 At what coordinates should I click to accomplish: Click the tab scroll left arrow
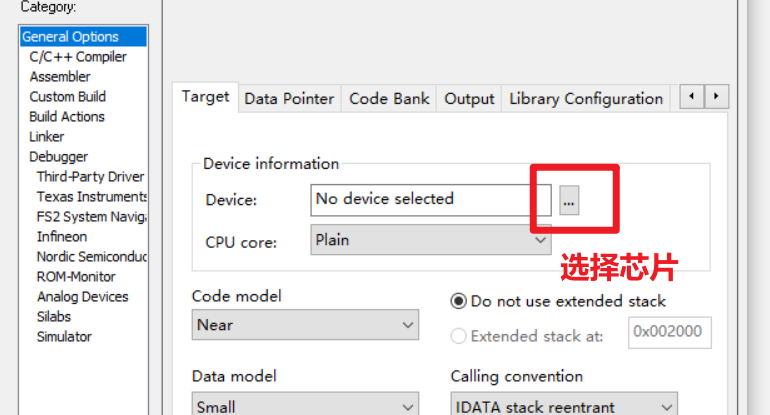[x=692, y=96]
